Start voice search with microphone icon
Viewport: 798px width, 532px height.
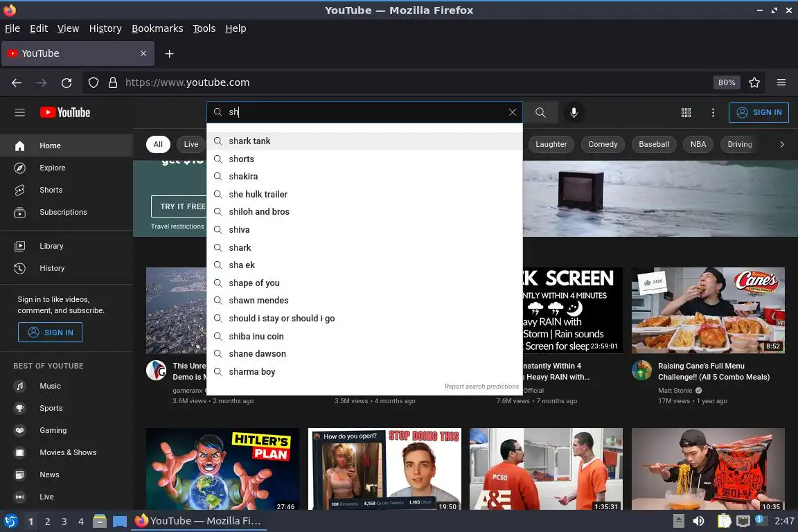point(574,112)
